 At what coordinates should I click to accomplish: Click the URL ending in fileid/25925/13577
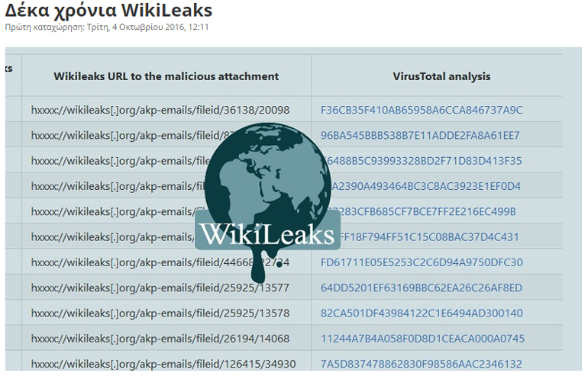tap(160, 288)
